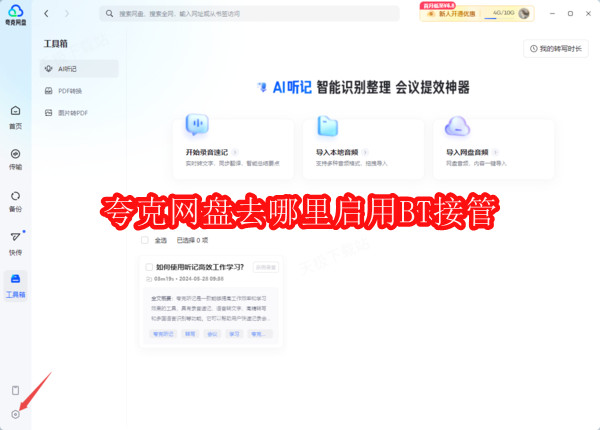Screen dimensions: 600x430
Task: Click the 已选择 0 项 label
Action: click(192, 240)
